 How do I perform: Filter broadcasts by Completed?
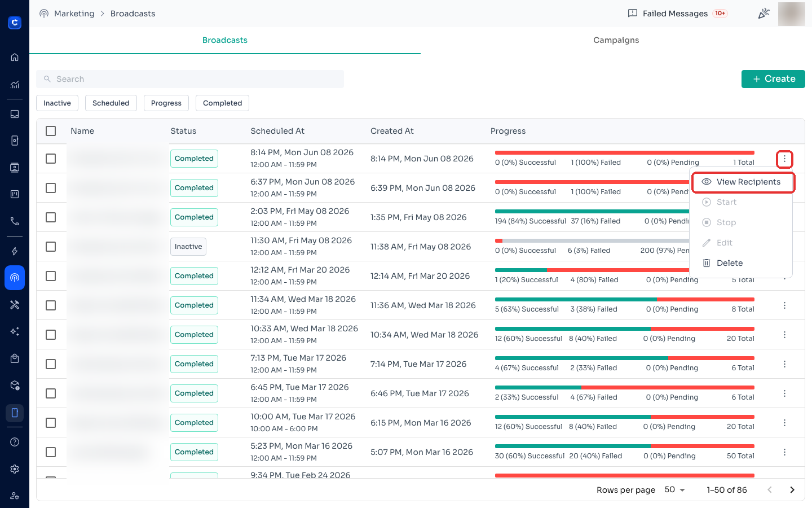[222, 103]
